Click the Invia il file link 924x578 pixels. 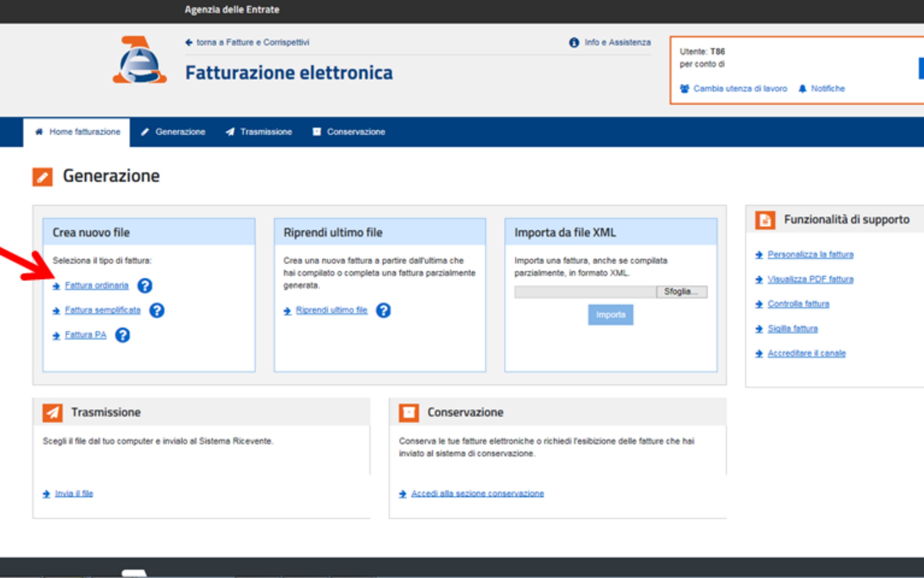(x=74, y=494)
